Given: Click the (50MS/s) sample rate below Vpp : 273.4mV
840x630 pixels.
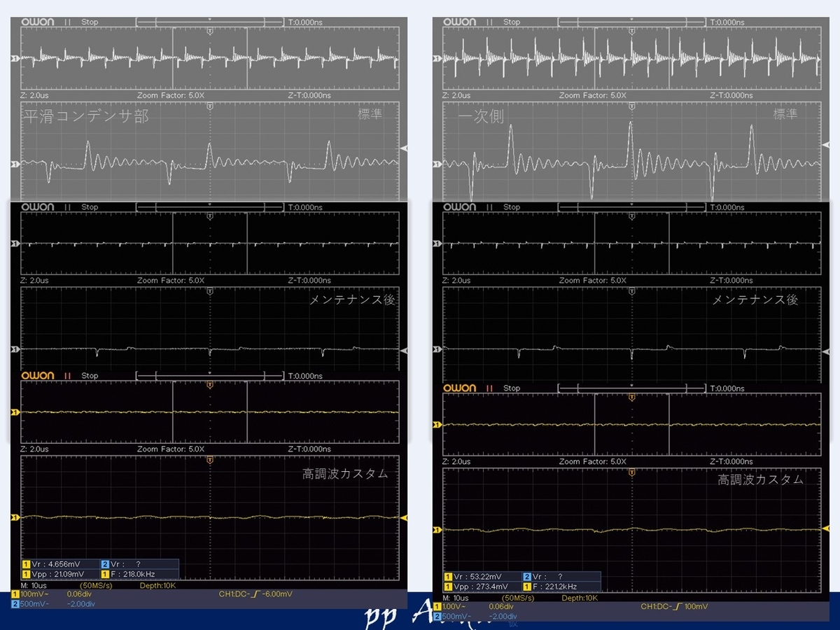Looking at the screenshot, I should click(517, 598).
